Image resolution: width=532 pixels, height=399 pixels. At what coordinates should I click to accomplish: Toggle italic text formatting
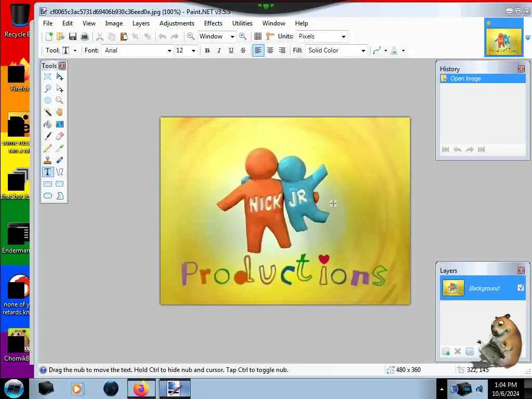click(219, 50)
